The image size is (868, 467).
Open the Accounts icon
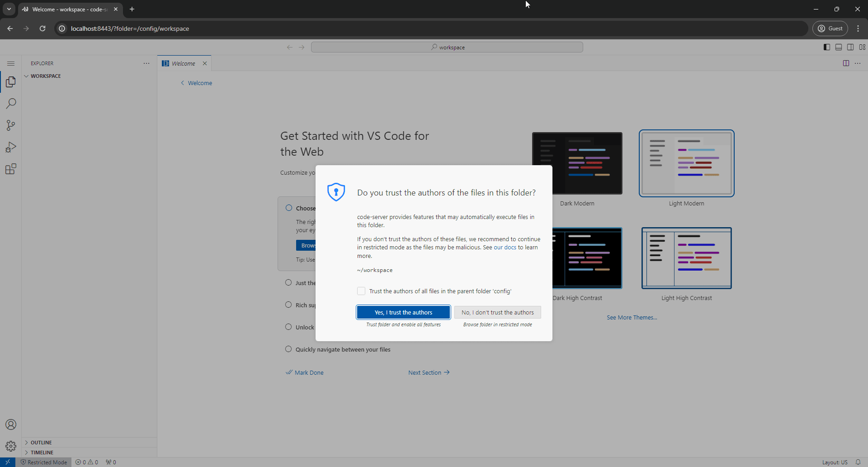[10, 424]
